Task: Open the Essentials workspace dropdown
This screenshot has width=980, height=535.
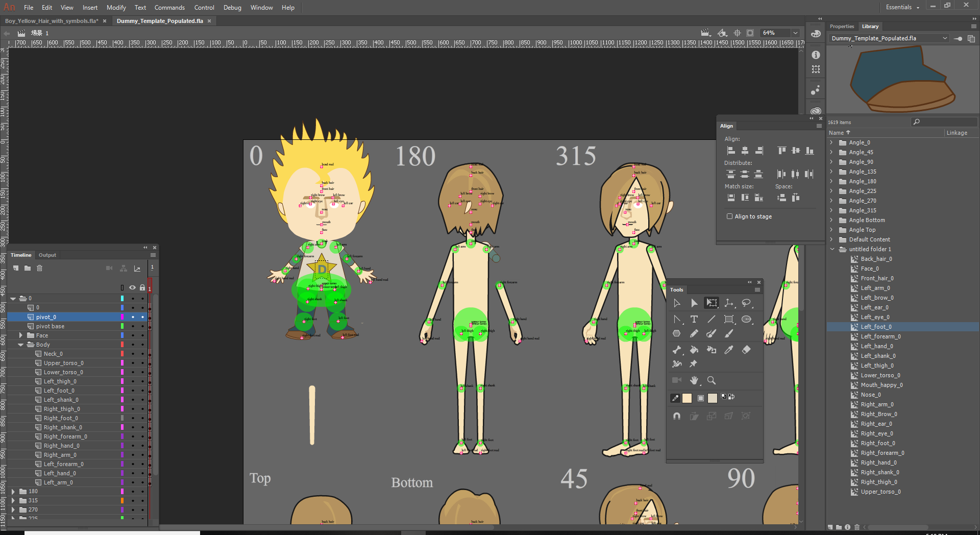Action: pyautogui.click(x=902, y=7)
